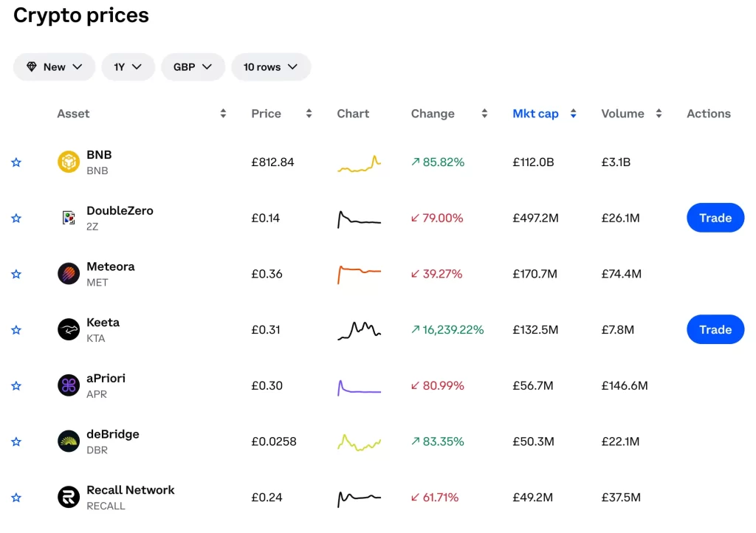The width and height of the screenshot is (756, 533).
Task: Click the deBridge DBR logo
Action: tap(69, 441)
